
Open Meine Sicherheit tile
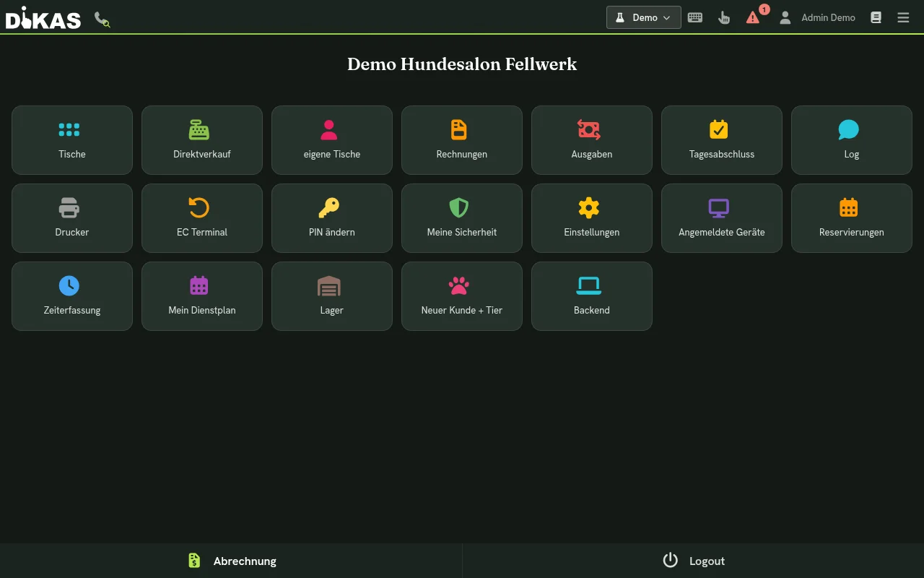point(462,218)
